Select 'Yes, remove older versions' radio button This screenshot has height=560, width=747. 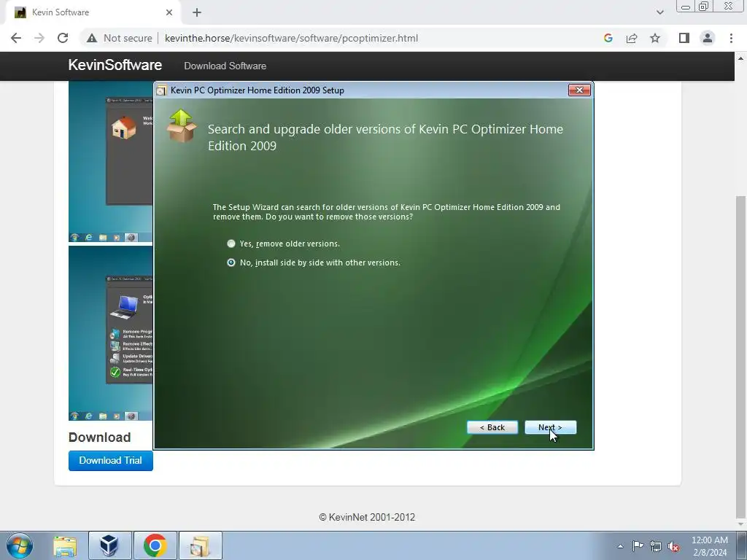tap(231, 244)
